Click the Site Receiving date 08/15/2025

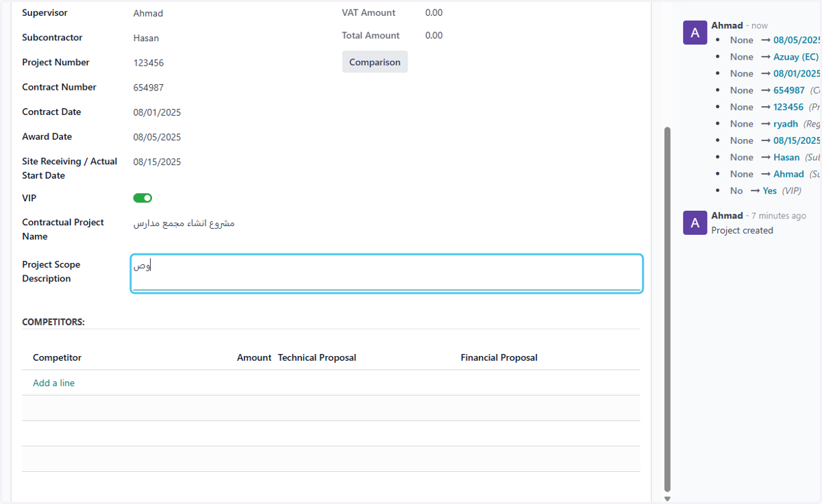pyautogui.click(x=157, y=162)
